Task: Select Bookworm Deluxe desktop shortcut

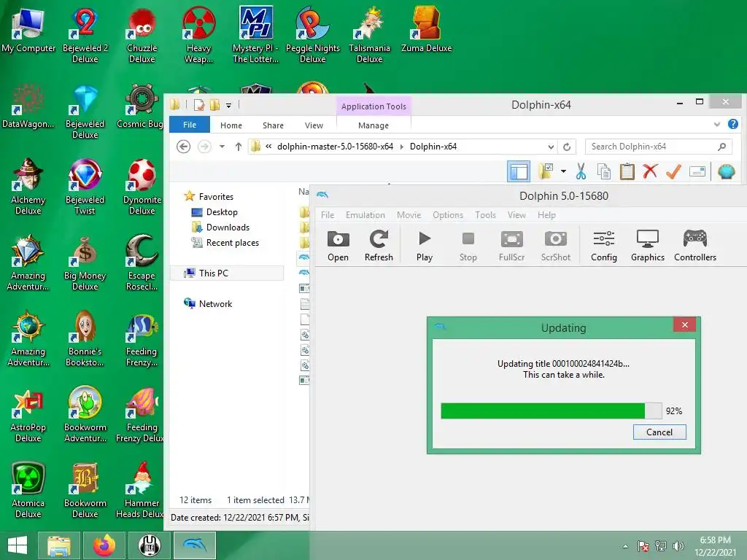Action: pos(85,491)
